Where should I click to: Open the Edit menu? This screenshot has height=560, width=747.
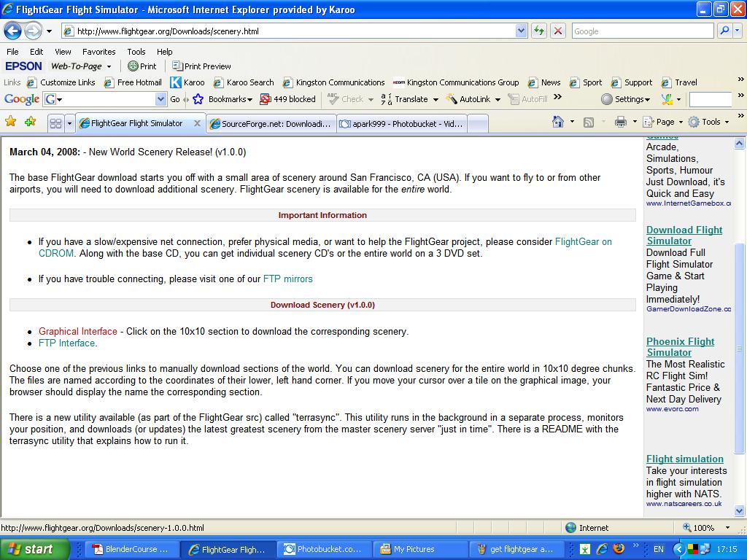(x=36, y=52)
